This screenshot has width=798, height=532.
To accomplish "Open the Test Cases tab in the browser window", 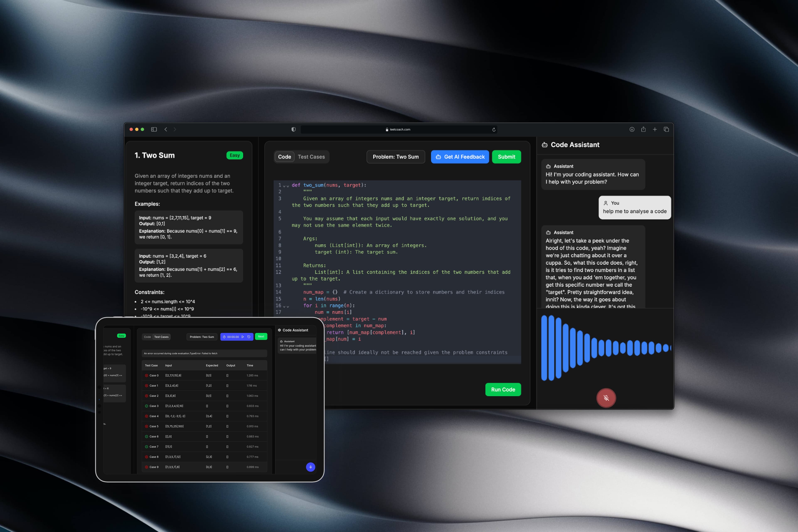I will (x=311, y=157).
